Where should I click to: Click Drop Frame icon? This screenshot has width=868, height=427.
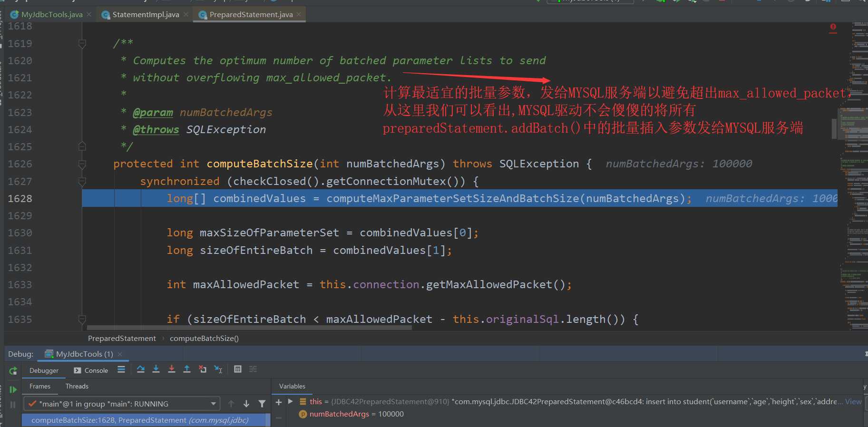(203, 369)
